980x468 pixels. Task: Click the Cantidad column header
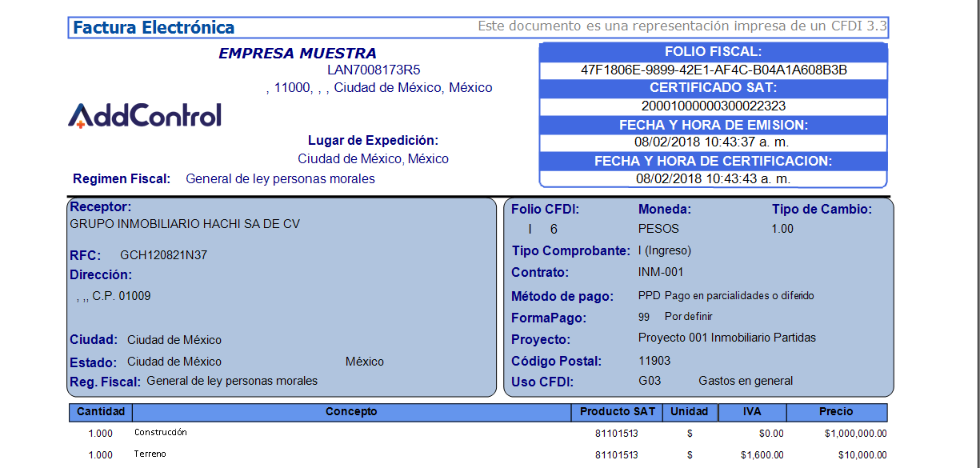100,412
